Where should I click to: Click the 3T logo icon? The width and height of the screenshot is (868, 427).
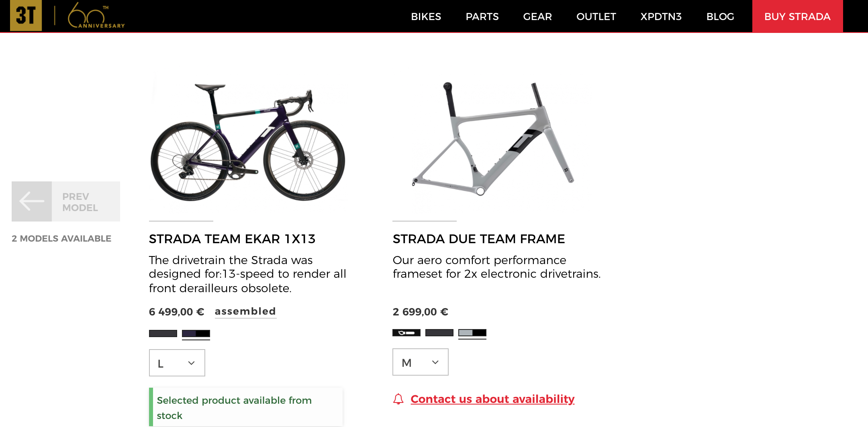26,15
